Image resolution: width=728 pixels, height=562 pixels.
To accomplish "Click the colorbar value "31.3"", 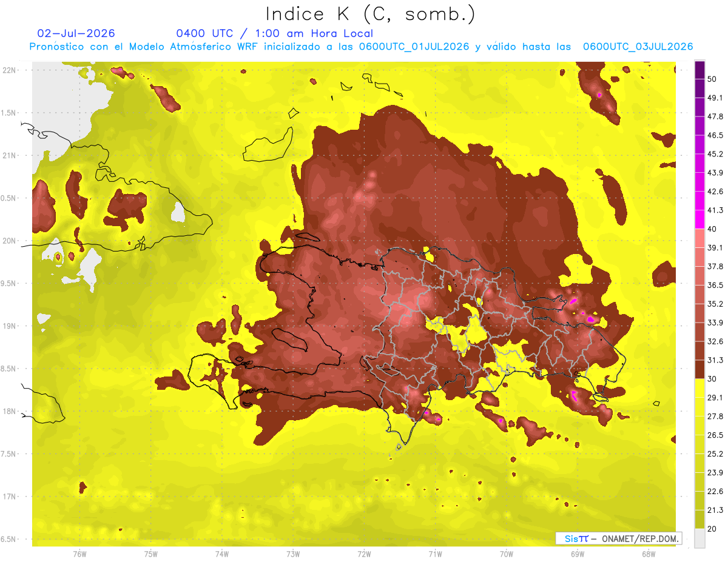I will coord(715,360).
